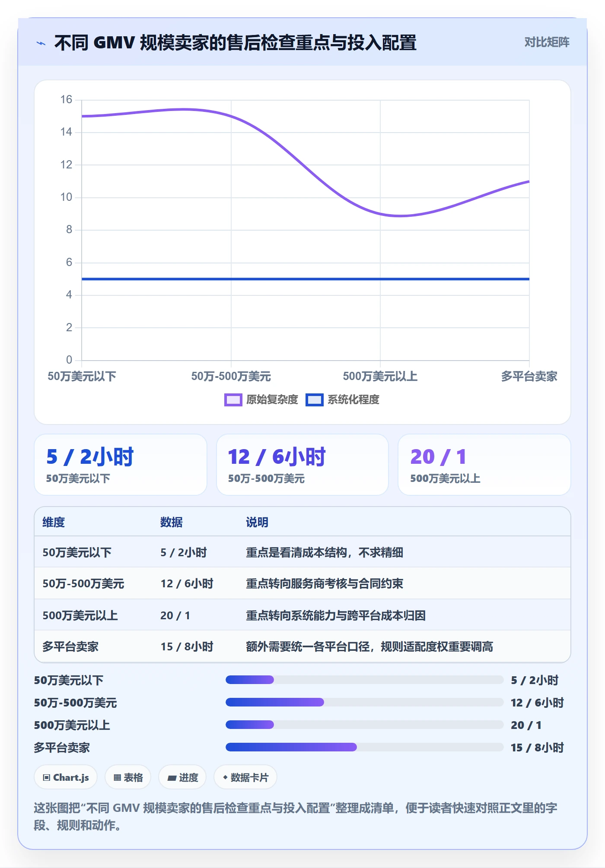Click the y-axis value 16
605x868 pixels.
pos(66,99)
